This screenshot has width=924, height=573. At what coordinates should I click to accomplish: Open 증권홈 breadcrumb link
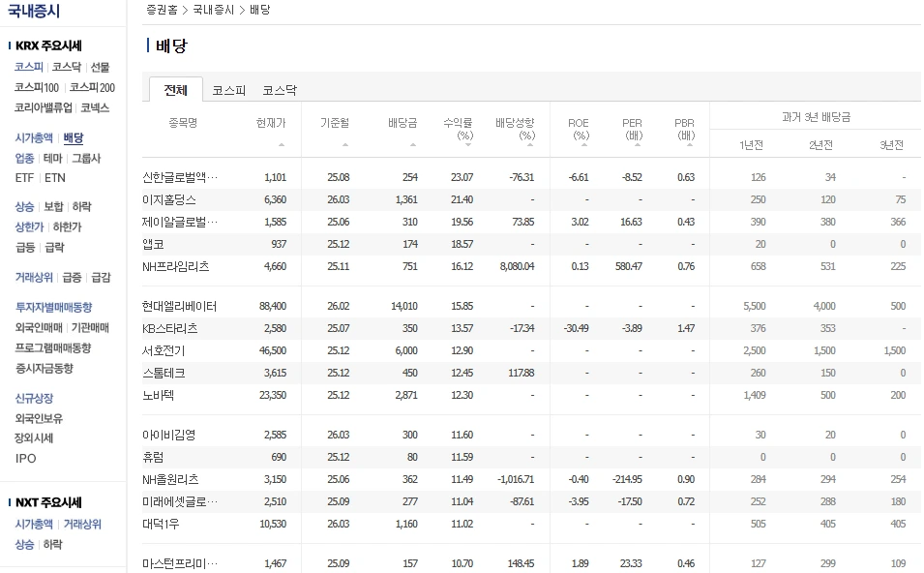pyautogui.click(x=162, y=10)
